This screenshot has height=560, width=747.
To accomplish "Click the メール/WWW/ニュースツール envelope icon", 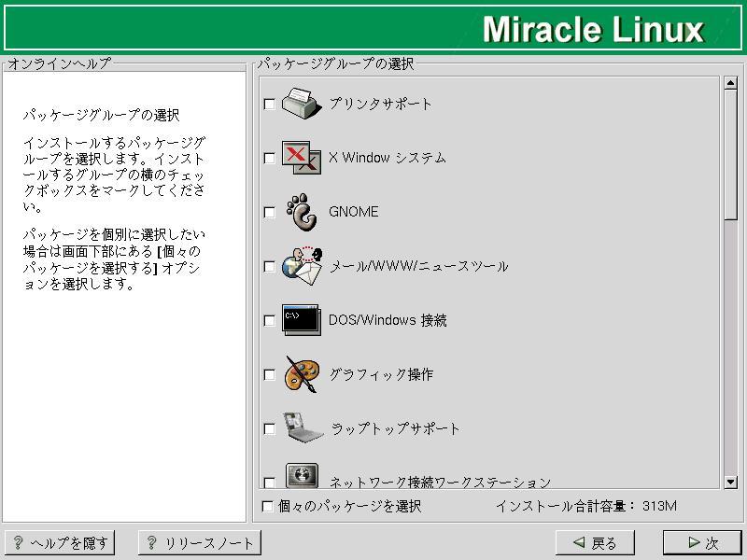I will point(302,266).
